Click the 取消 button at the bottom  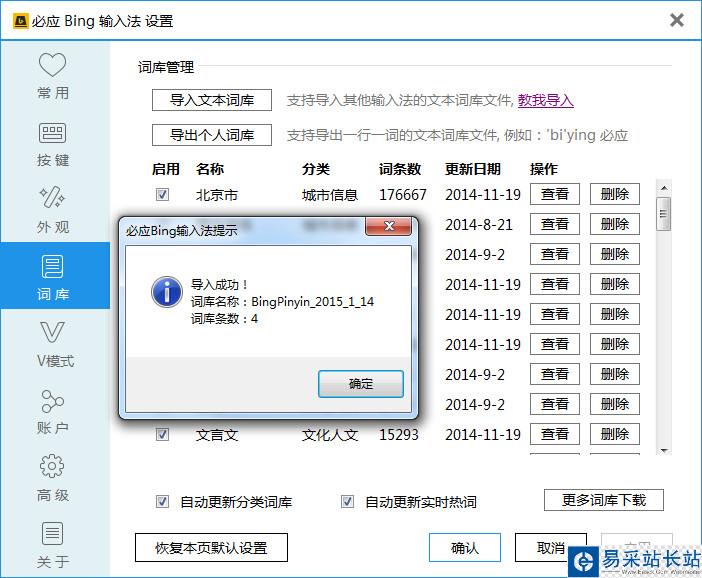[x=550, y=547]
